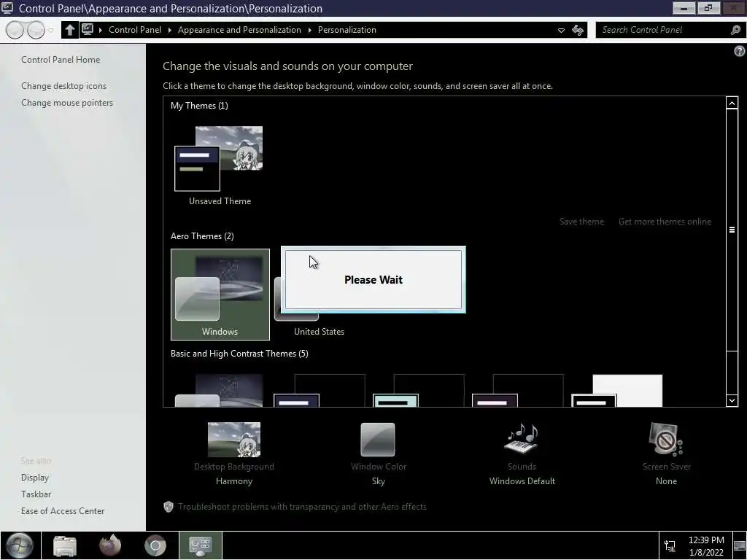Open Display link under See also
This screenshot has width=747, height=560.
tap(35, 477)
